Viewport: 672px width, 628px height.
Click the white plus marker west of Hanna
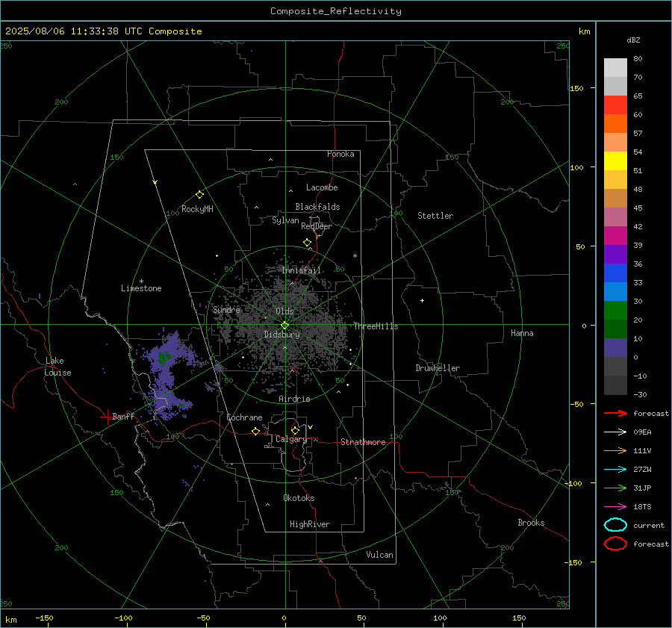[x=422, y=300]
